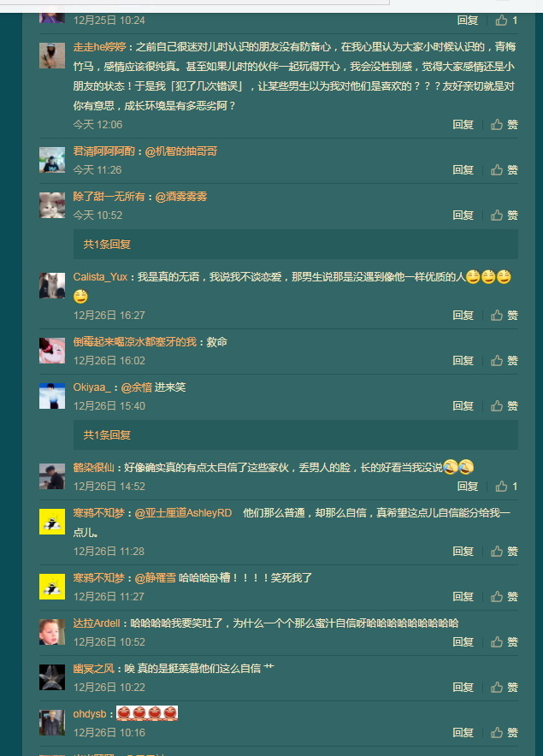Expand replies under 除了甜一无所有's comment
This screenshot has height=756, width=543.
(107, 245)
